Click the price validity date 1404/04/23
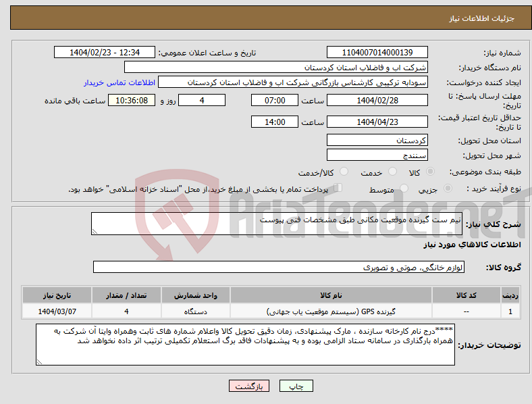The width and height of the screenshot is (532, 404). tap(377, 122)
